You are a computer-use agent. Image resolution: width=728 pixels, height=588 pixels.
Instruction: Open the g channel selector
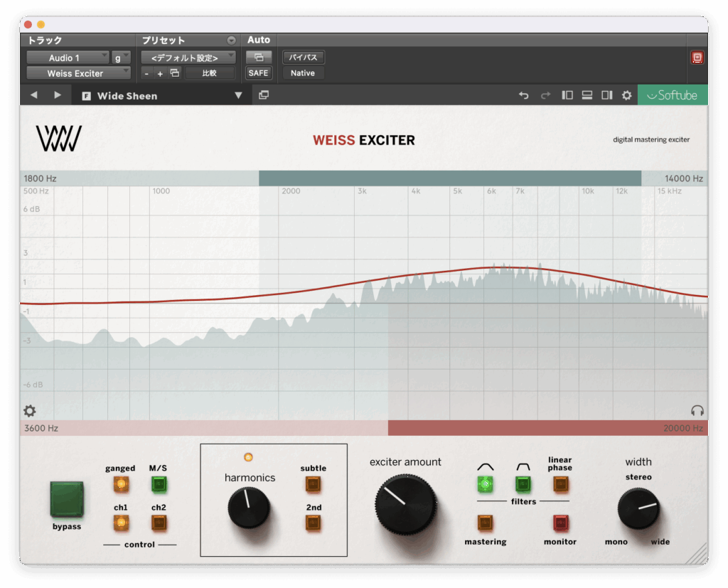point(121,58)
